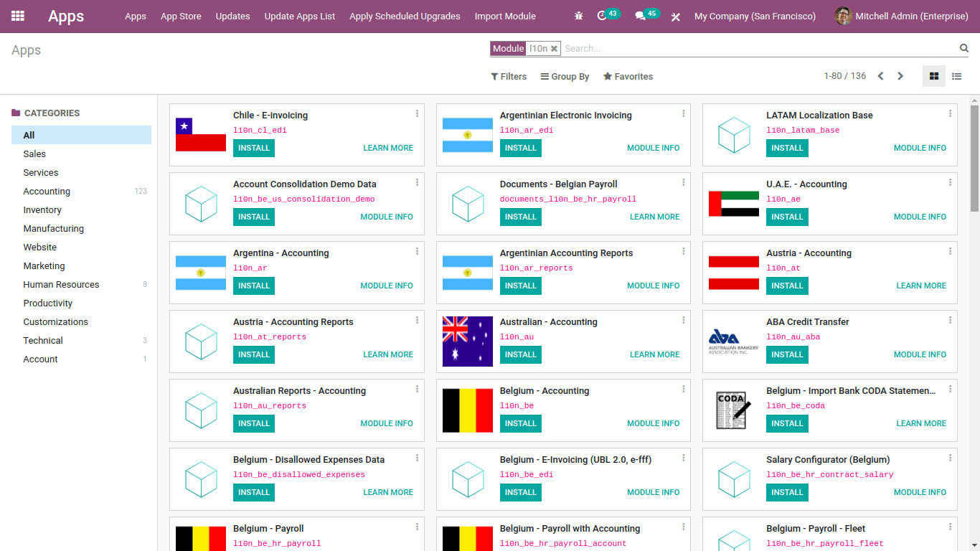Install Salary Configurator (Belgium) module
This screenshot has width=980, height=551.
(x=787, y=492)
